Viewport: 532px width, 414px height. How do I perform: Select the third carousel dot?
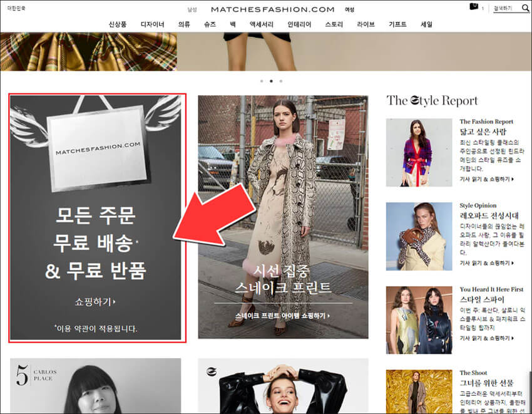click(x=280, y=81)
